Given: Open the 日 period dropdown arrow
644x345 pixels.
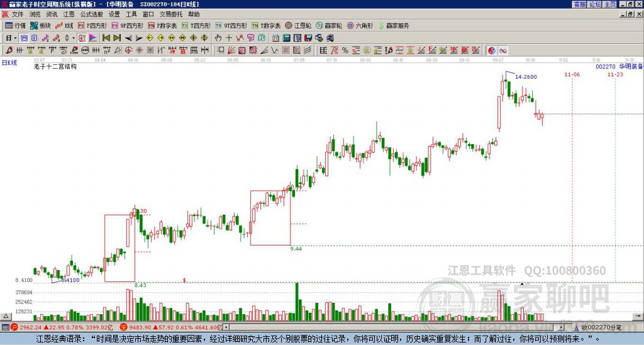Looking at the screenshot, I should pyautogui.click(x=15, y=38).
